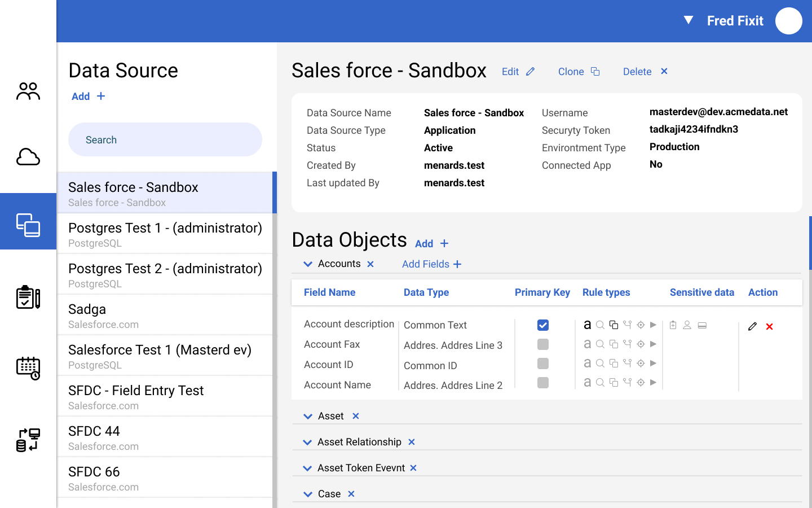The image size is (812, 508).
Task: Open the calendar schedule sidebar icon
Action: 28,368
